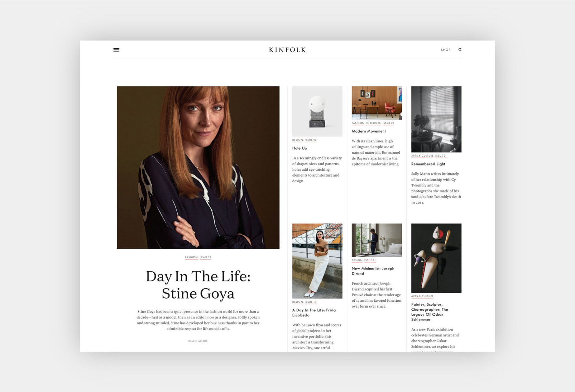Open the Hole Up lamp thumbnail
575x392 pixels.
pyautogui.click(x=317, y=111)
